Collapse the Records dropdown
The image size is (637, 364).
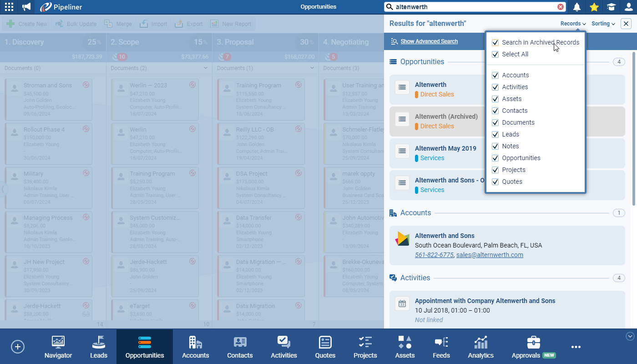pos(573,24)
